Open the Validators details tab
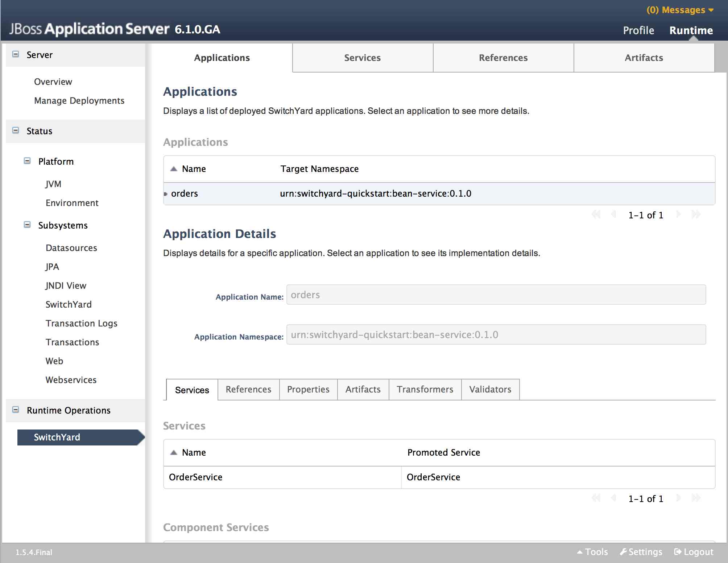The height and width of the screenshot is (563, 728). tap(490, 390)
